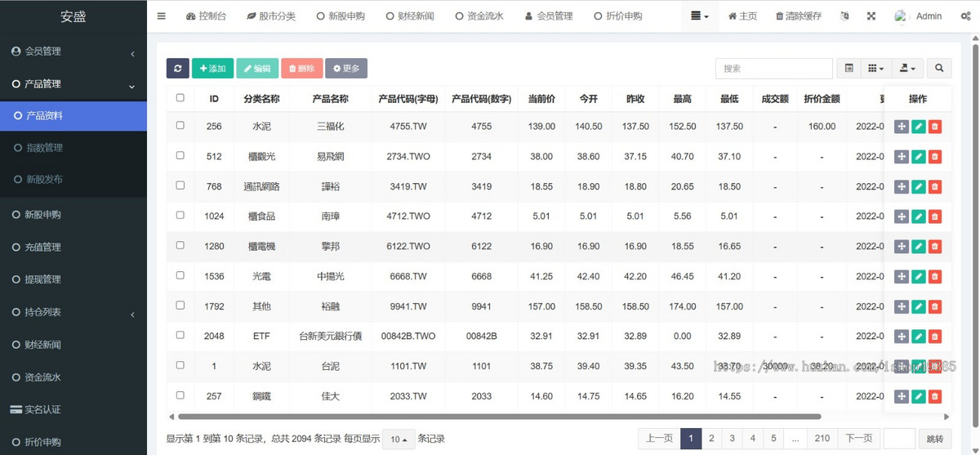This screenshot has height=455, width=980.
Task: Expand the 持仓列表 sidebar menu
Action: point(73,312)
